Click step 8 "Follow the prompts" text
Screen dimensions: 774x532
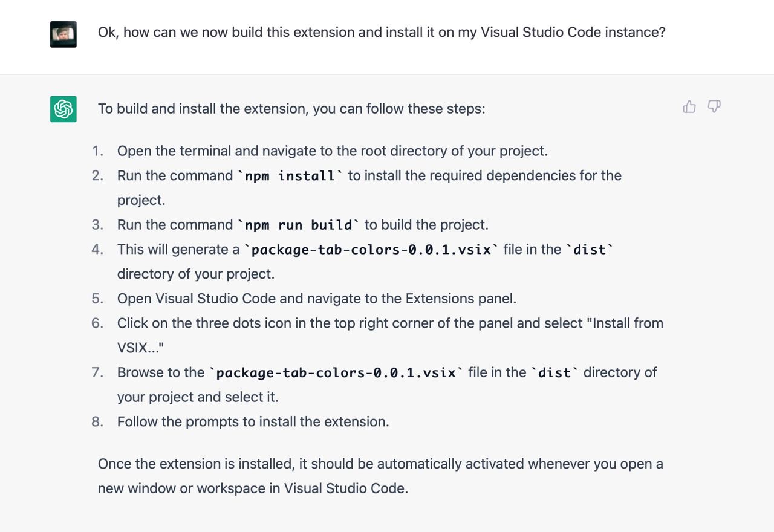tap(253, 422)
